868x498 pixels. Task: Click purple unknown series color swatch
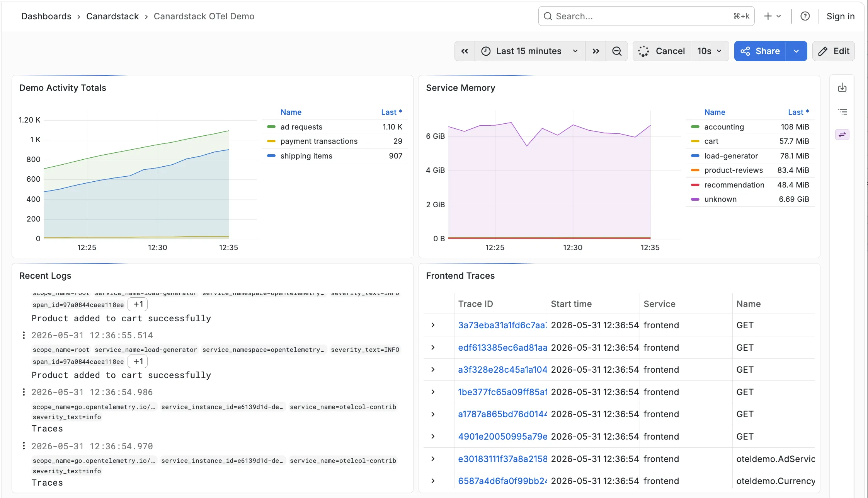pos(695,199)
